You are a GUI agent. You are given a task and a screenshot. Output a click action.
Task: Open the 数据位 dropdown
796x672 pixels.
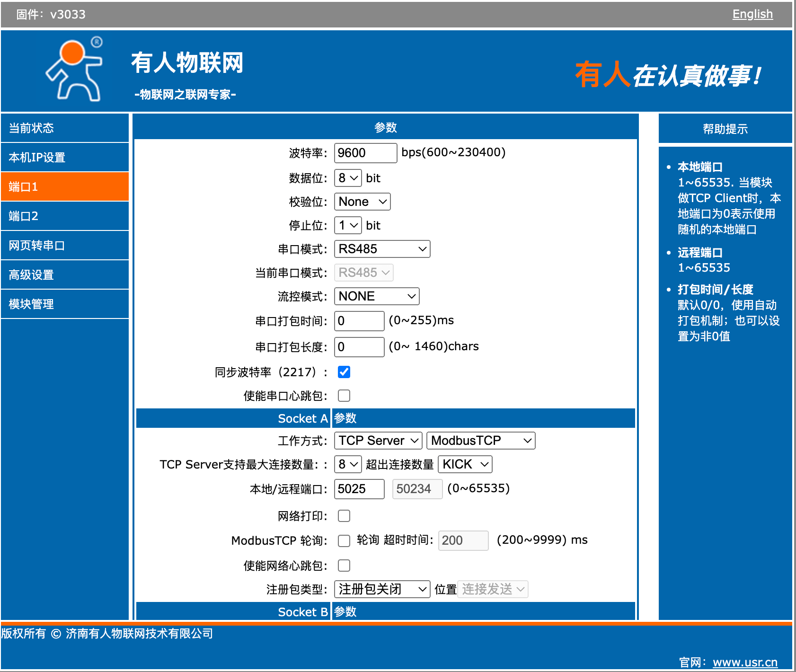point(347,178)
